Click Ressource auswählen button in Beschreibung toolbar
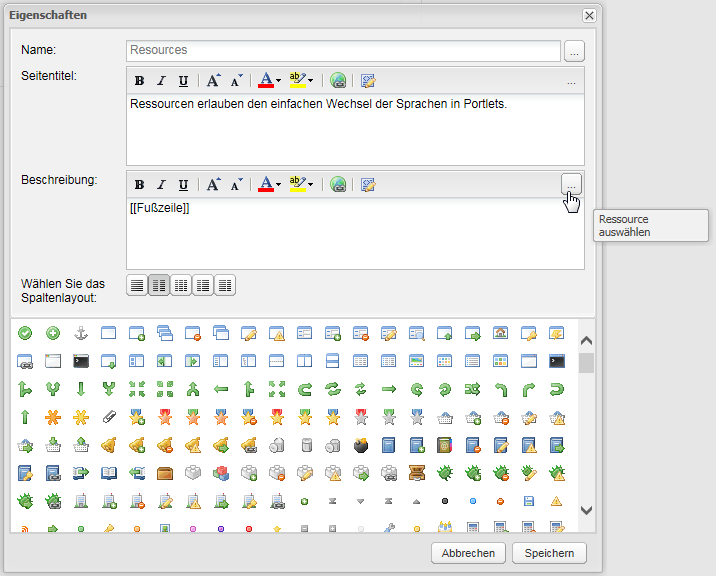The height and width of the screenshot is (576, 716). (x=571, y=185)
